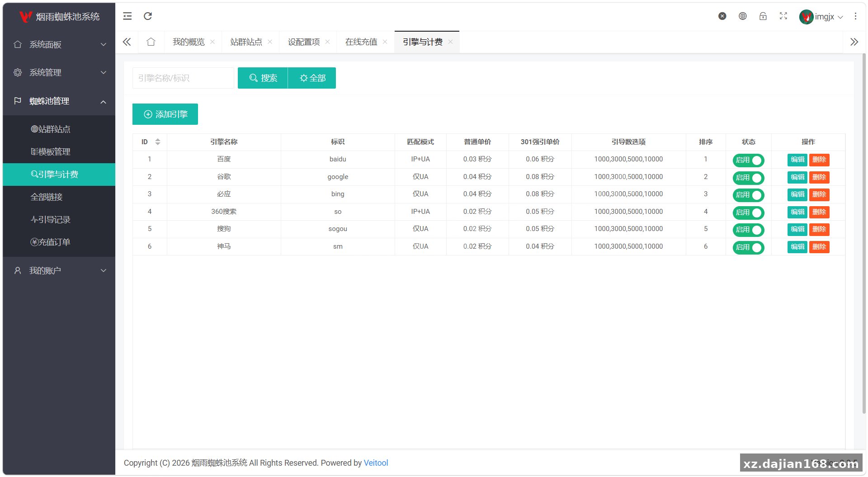The height and width of the screenshot is (477, 868).
Task: Collapse the sidebar with the menu-fold icon
Action: tap(127, 16)
